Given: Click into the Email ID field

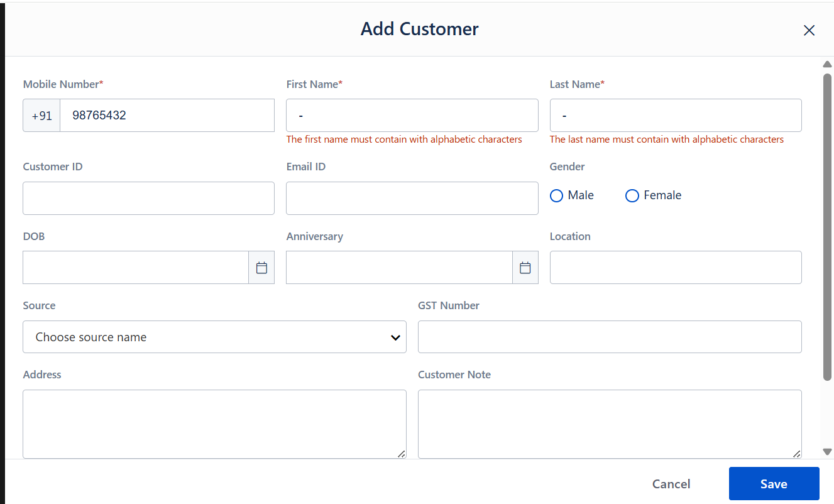Looking at the screenshot, I should [412, 198].
